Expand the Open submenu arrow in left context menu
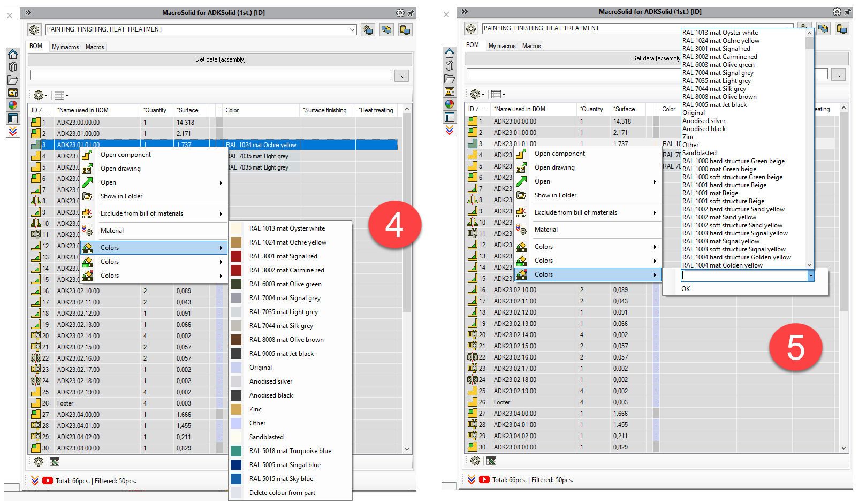The height and width of the screenshot is (504, 859). [x=221, y=182]
